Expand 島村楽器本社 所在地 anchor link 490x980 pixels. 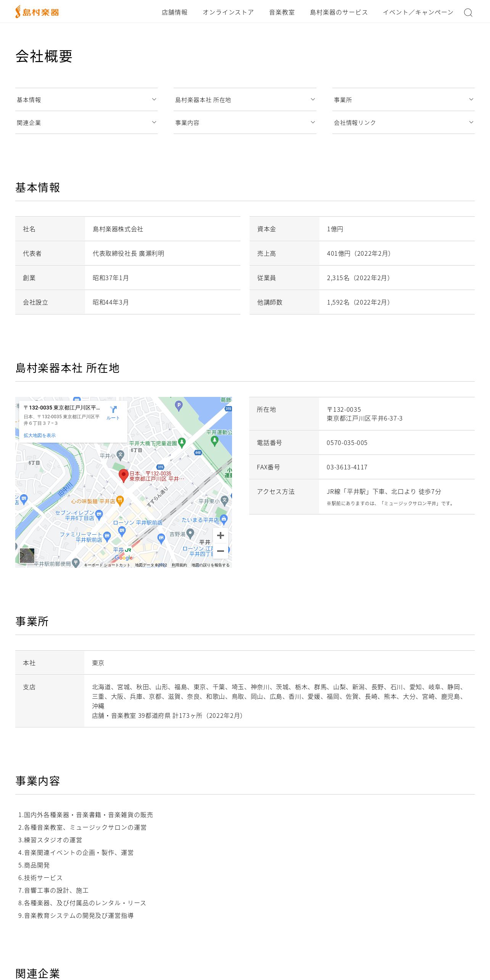(x=245, y=100)
